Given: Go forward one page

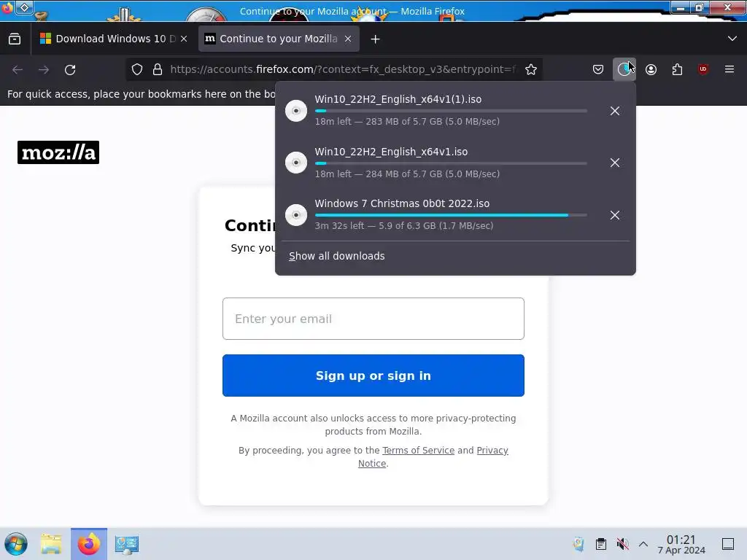Looking at the screenshot, I should (44, 69).
